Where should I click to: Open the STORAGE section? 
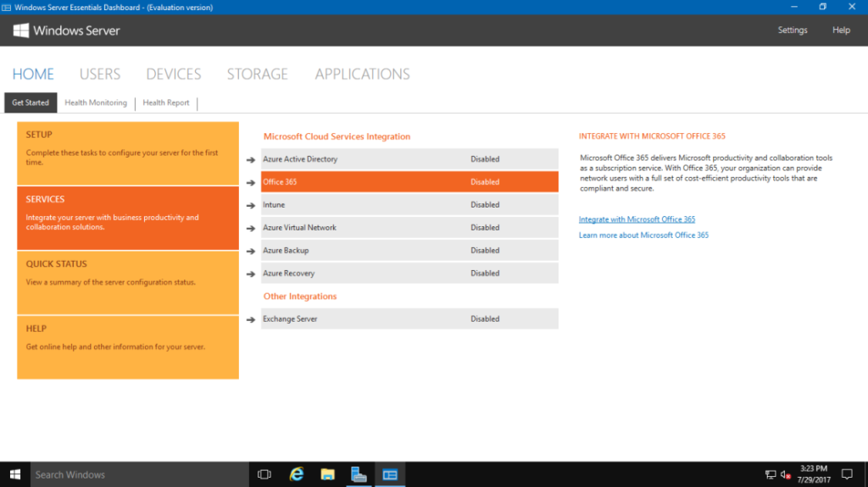pos(258,75)
